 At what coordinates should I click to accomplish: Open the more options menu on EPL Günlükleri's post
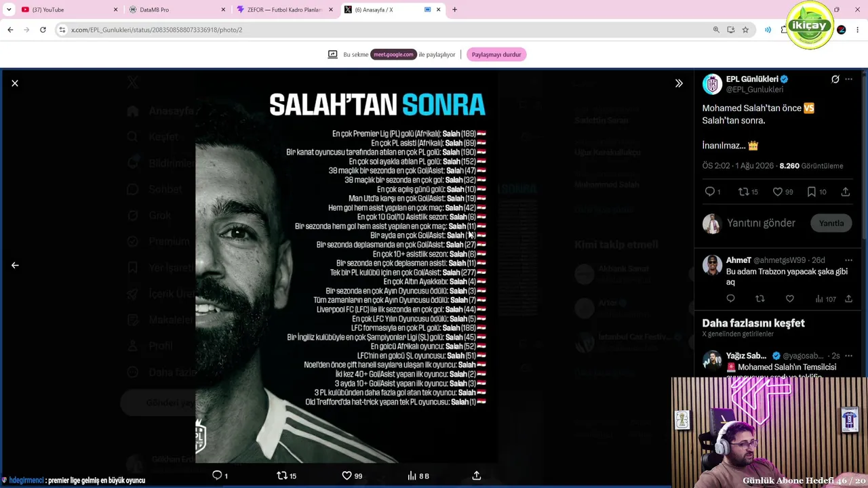click(848, 79)
